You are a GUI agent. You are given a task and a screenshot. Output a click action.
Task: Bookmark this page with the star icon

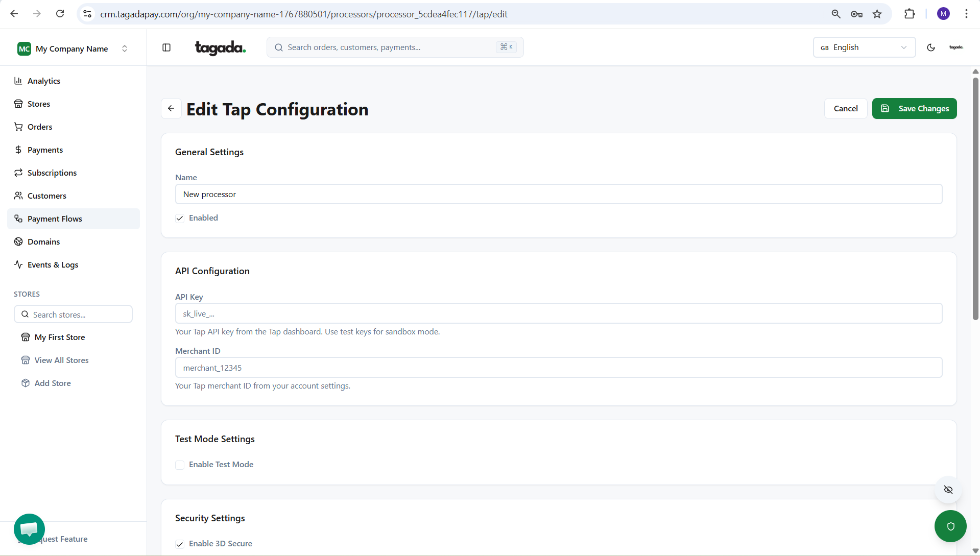pyautogui.click(x=877, y=14)
